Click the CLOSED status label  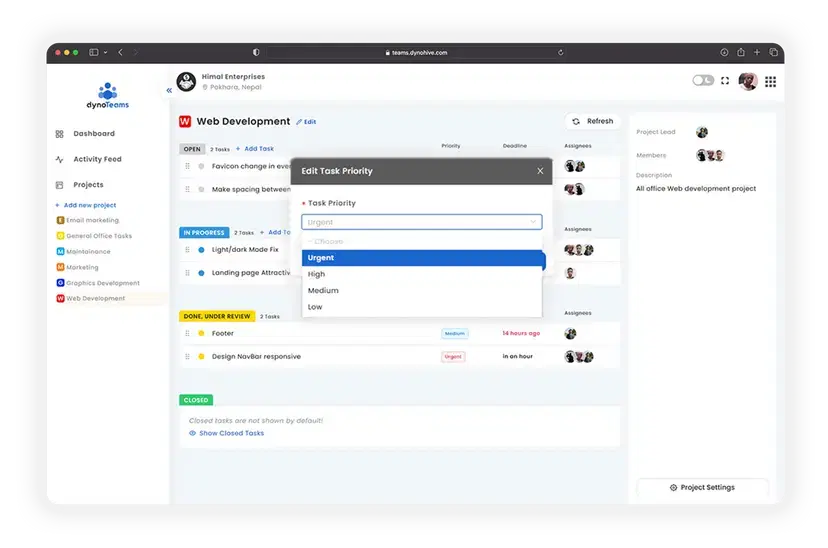196,400
